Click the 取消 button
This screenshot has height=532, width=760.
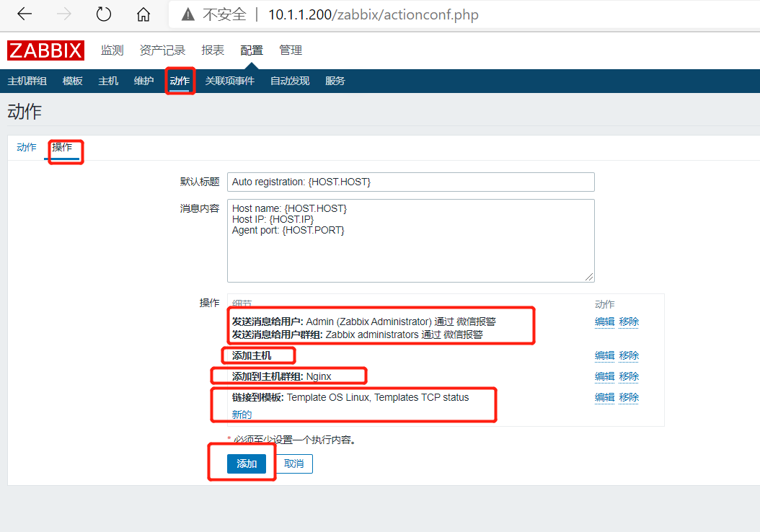point(293,464)
